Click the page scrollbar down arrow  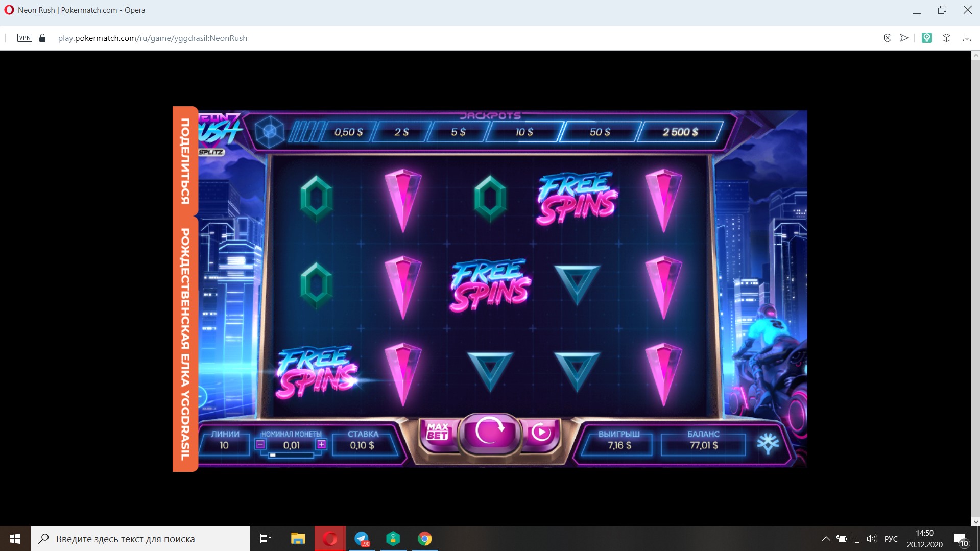(x=975, y=522)
